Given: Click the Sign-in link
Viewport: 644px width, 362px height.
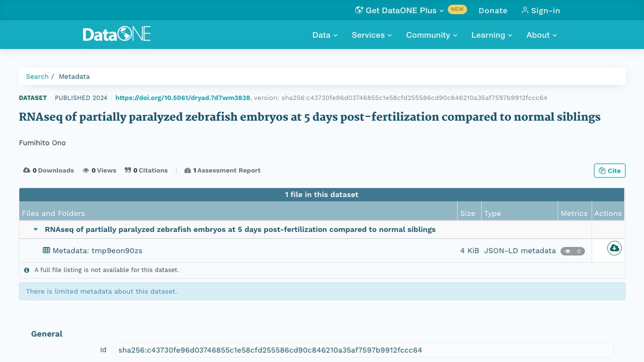Looking at the screenshot, I should [x=541, y=11].
